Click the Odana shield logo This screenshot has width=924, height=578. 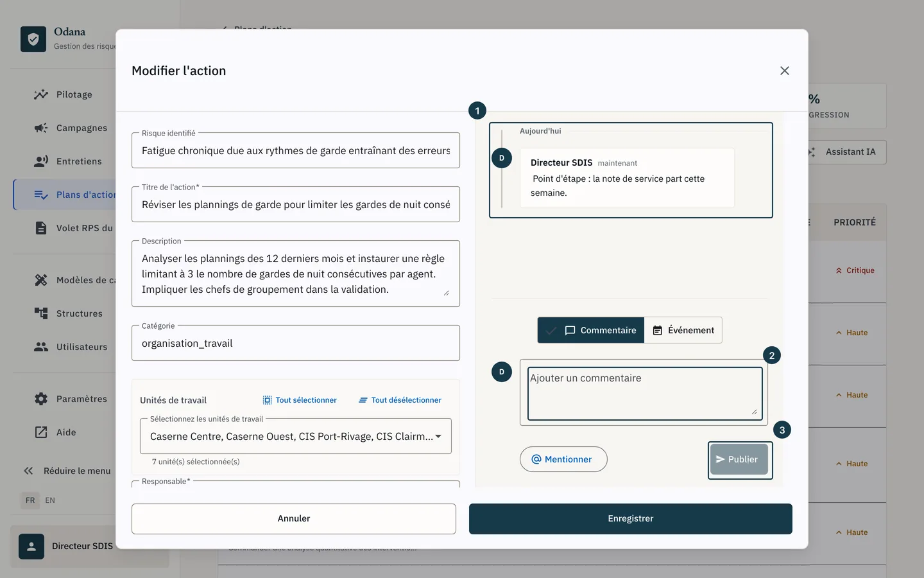coord(33,39)
